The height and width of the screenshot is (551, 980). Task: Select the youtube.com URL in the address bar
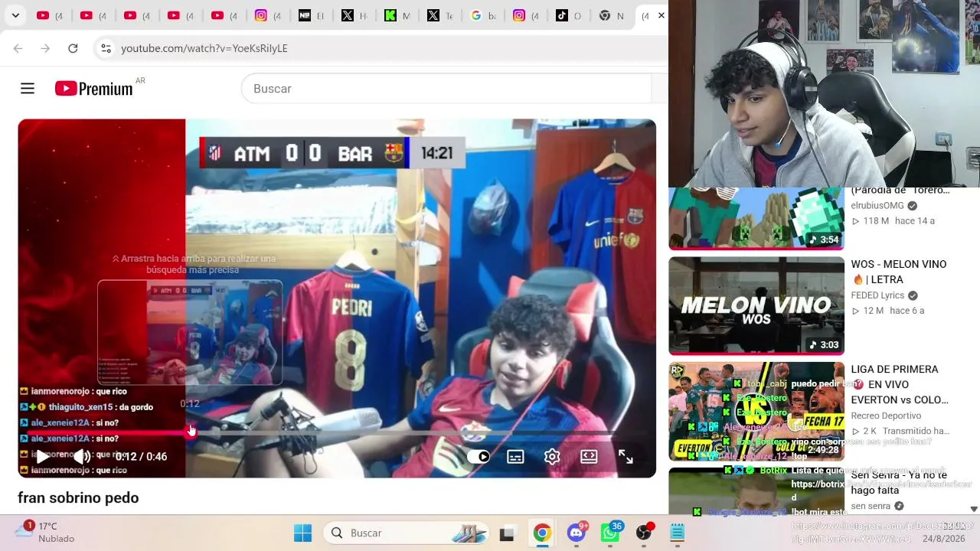point(204,48)
